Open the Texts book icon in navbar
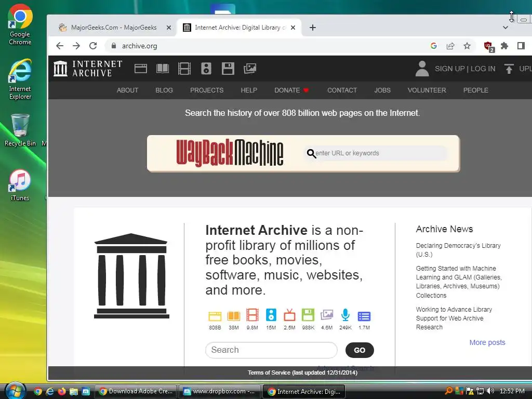Viewport: 532px width, 399px height. click(x=163, y=69)
